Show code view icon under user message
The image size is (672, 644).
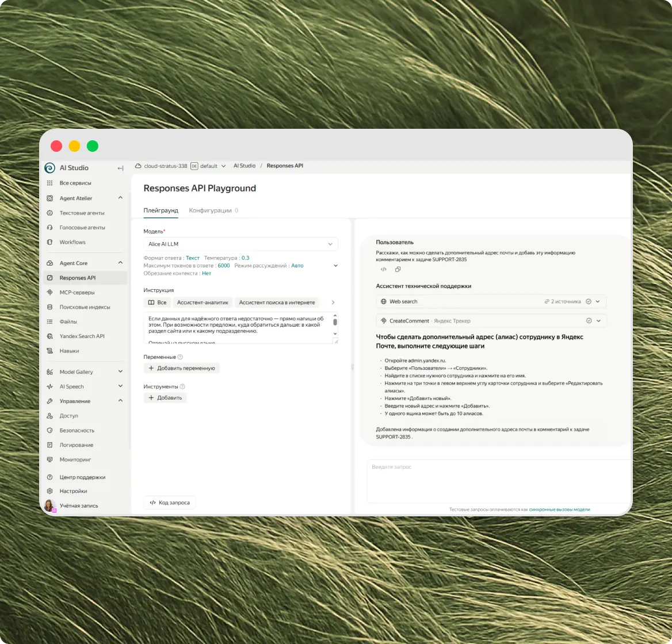(384, 269)
